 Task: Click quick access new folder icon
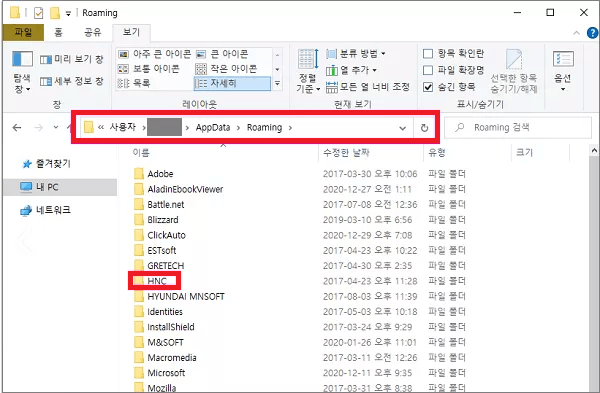click(55, 13)
